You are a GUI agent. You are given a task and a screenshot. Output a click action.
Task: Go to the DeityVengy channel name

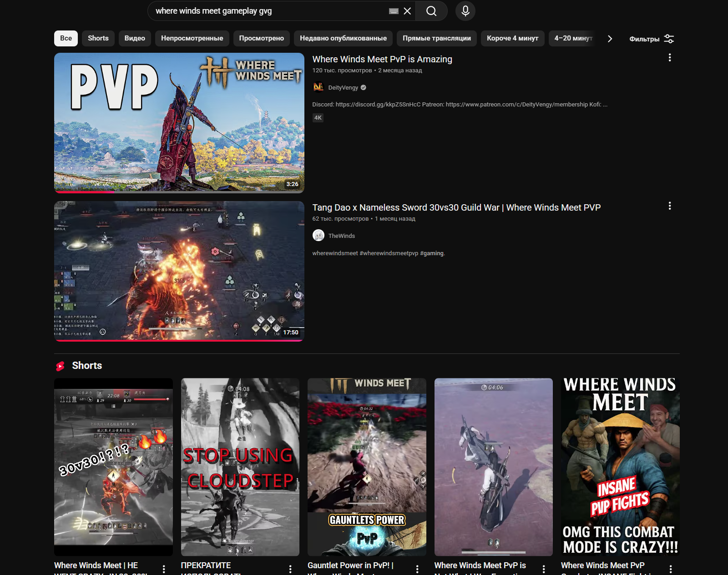[x=343, y=87]
